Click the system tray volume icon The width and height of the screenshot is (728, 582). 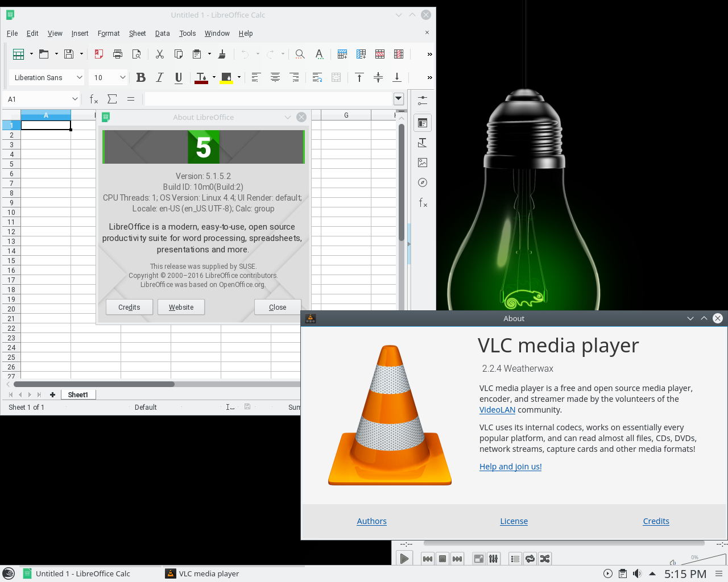[x=638, y=573]
